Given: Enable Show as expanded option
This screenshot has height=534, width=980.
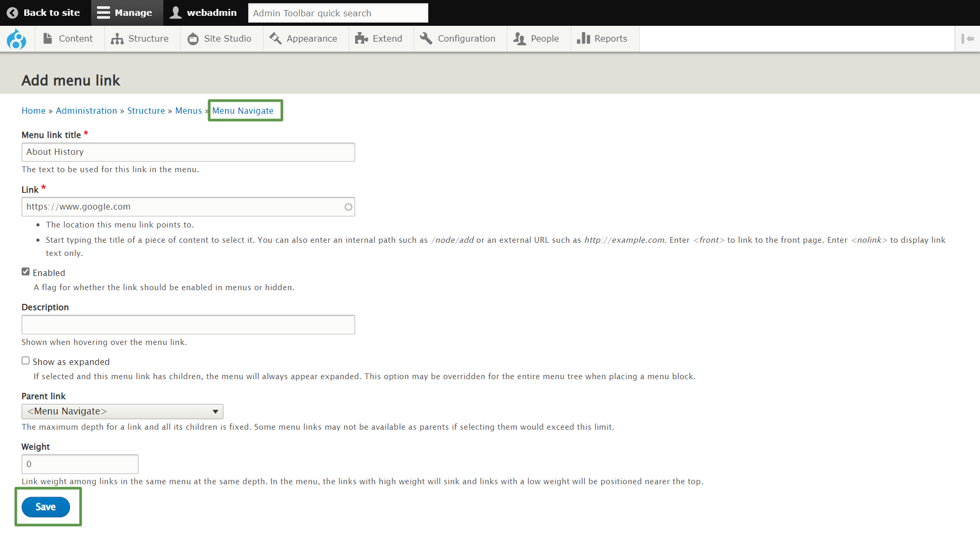Looking at the screenshot, I should click(25, 360).
